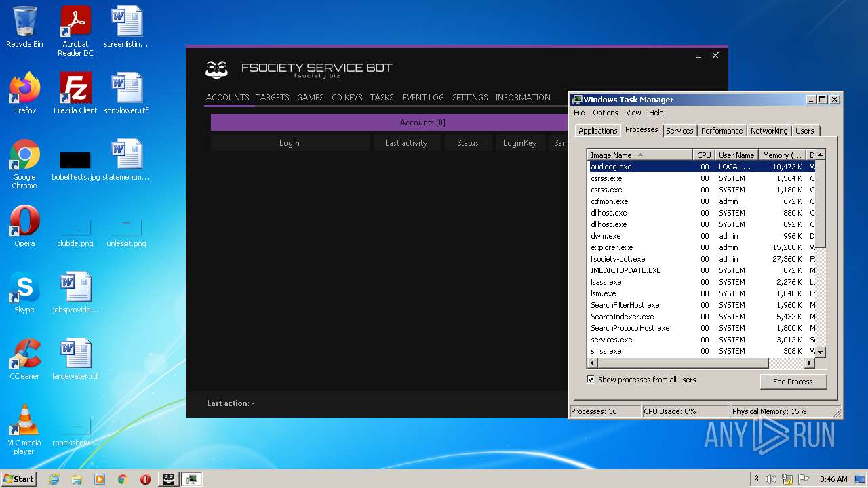Open Task Manager Help menu

pyautogui.click(x=656, y=113)
